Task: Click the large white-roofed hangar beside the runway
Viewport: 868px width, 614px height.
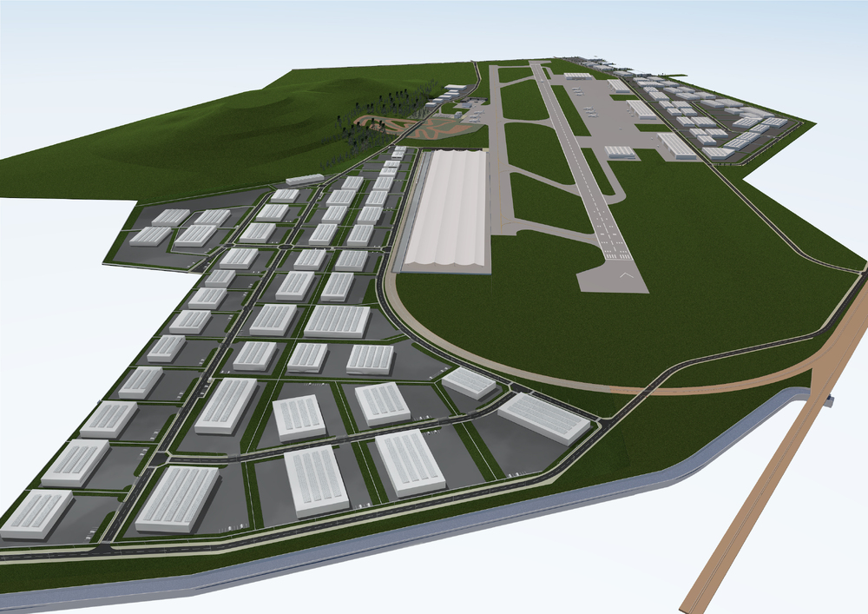Action: (447, 208)
